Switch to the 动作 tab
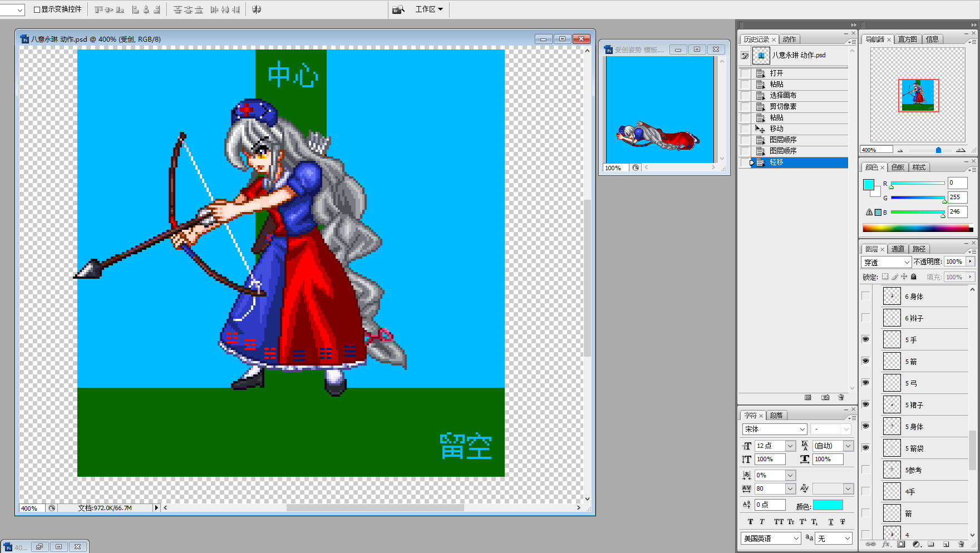Viewport: 980px width, 553px height. [789, 39]
